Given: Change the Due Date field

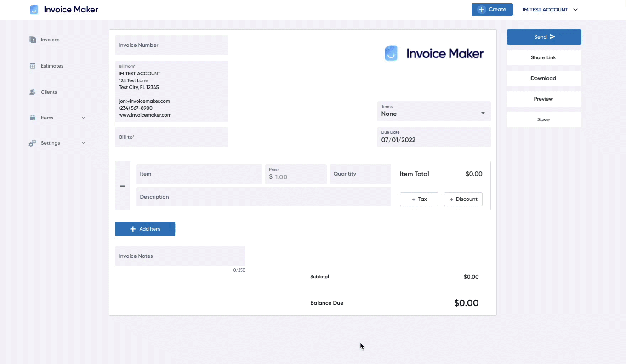Looking at the screenshot, I should pos(434,137).
